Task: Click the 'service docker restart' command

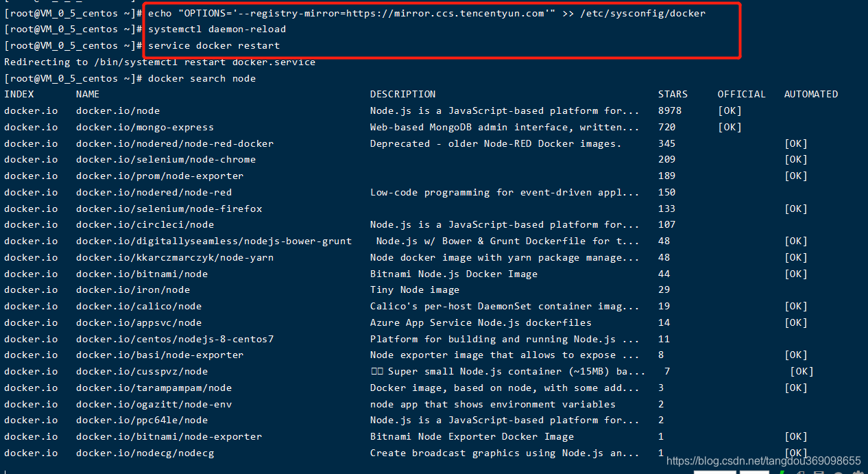Action: tap(214, 46)
